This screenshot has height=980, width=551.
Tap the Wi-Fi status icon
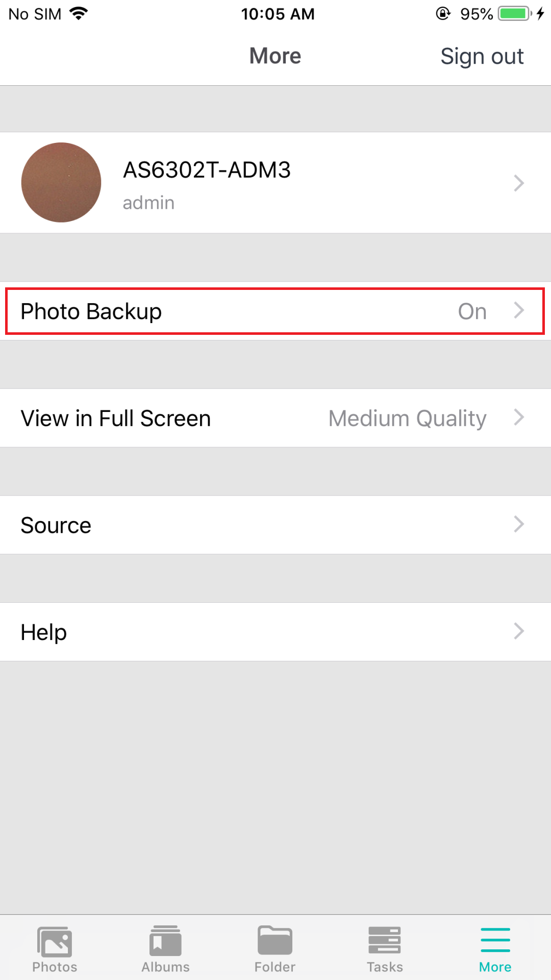[x=79, y=13]
